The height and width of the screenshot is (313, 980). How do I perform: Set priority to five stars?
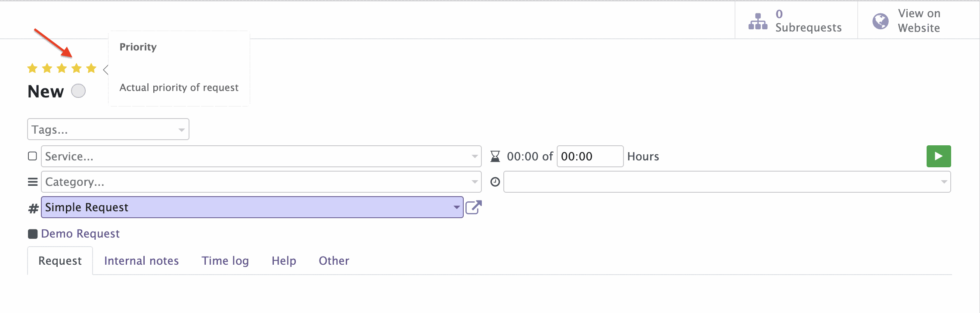(x=91, y=68)
